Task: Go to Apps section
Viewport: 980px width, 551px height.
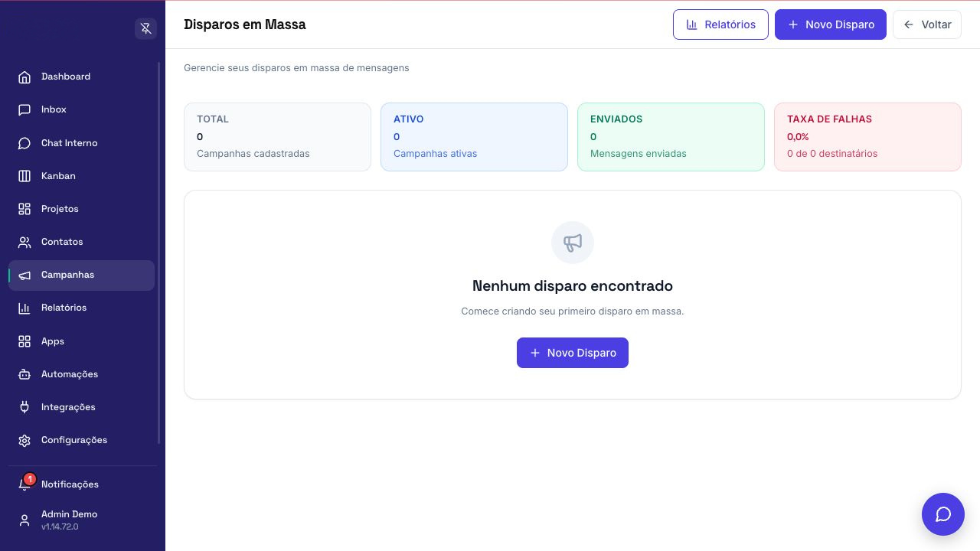Action: click(81, 341)
